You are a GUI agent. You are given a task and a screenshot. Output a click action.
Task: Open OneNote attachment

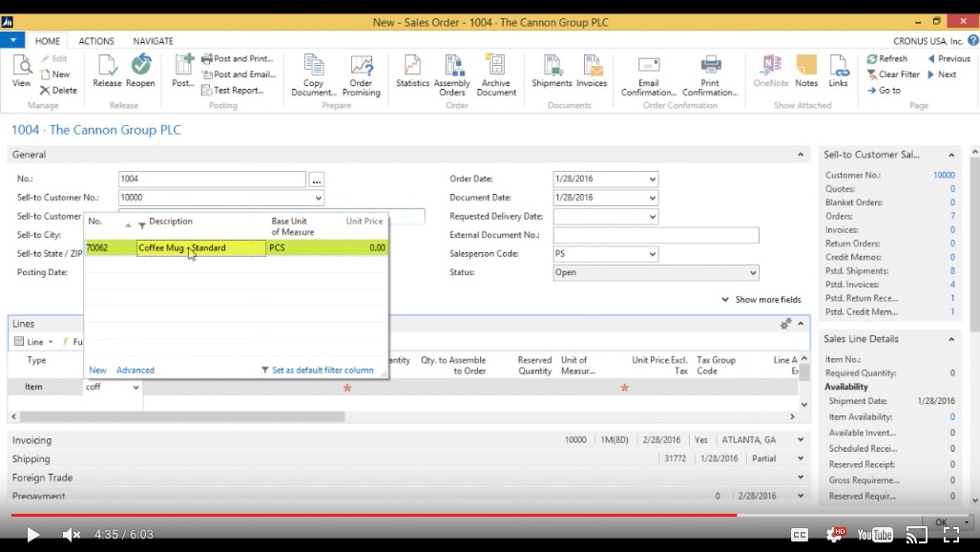[x=771, y=71]
